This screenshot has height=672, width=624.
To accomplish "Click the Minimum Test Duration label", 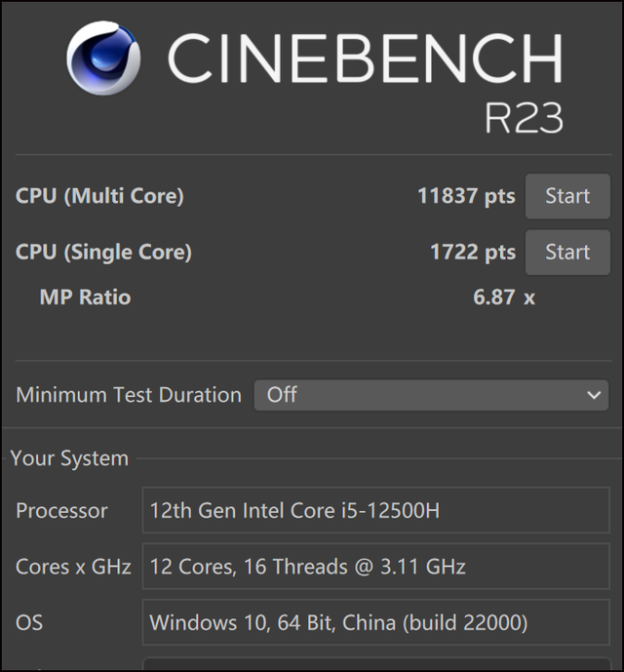I will [129, 395].
